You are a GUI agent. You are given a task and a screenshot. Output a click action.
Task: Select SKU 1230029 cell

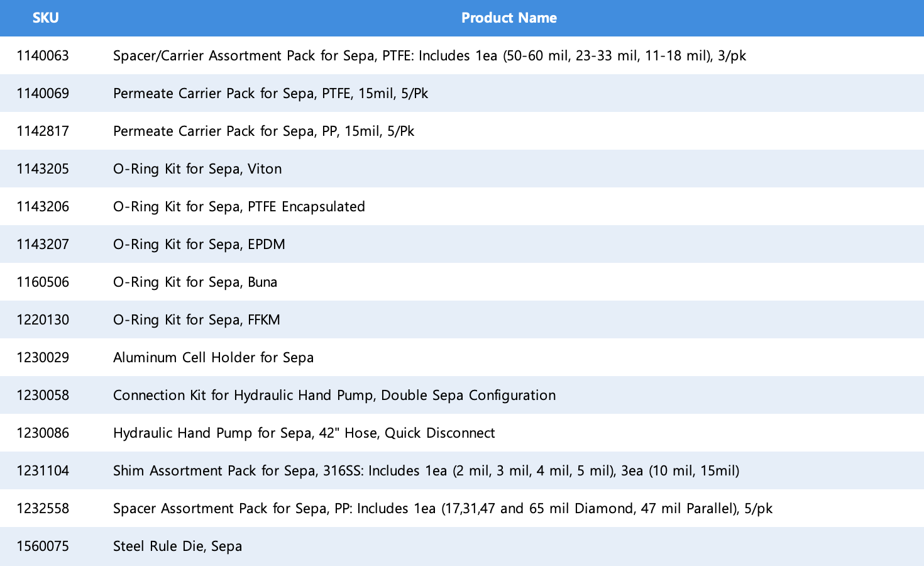point(43,357)
